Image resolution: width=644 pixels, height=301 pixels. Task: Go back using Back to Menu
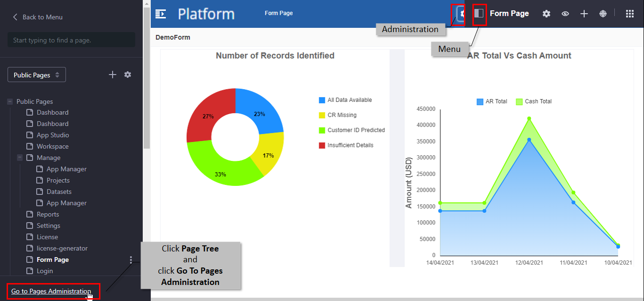click(38, 17)
